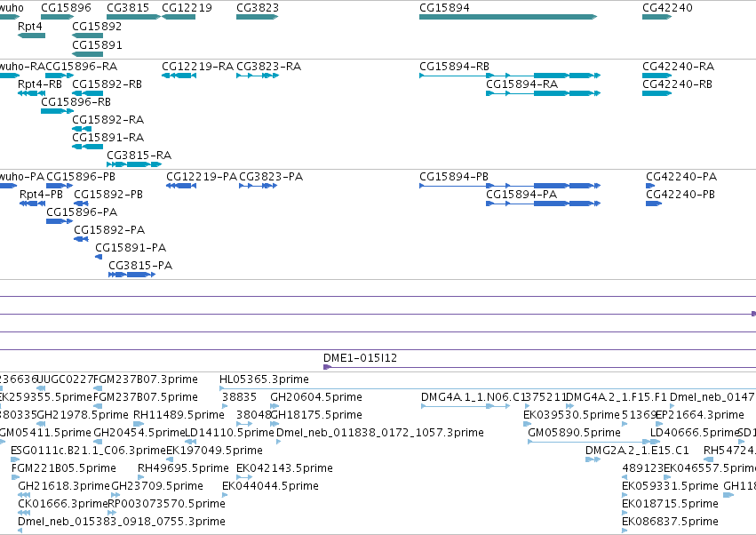Screen dimensions: 756x535
Task: Click the LD14110.5prime EST label
Action: [x=229, y=433]
